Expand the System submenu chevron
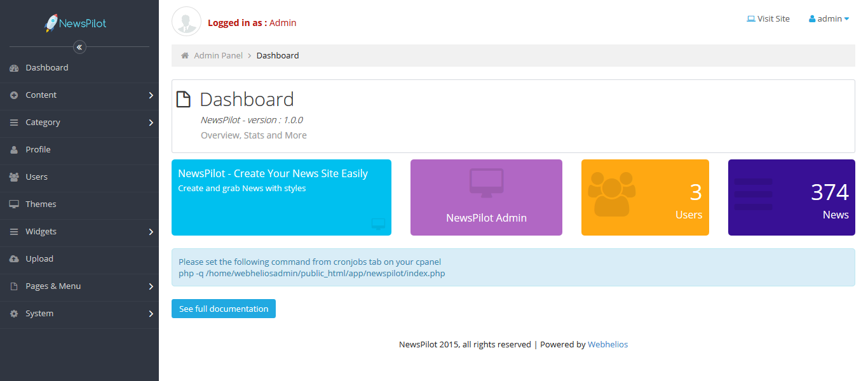Image resolution: width=868 pixels, height=381 pixels. point(151,314)
